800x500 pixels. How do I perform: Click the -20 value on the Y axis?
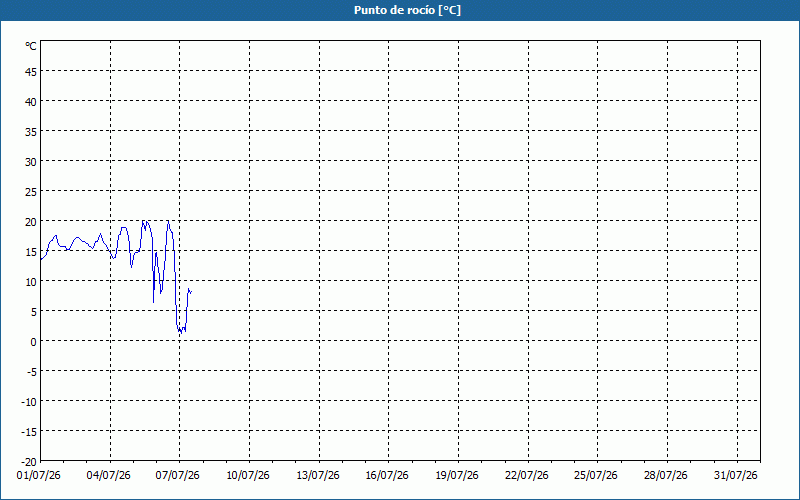(x=29, y=462)
